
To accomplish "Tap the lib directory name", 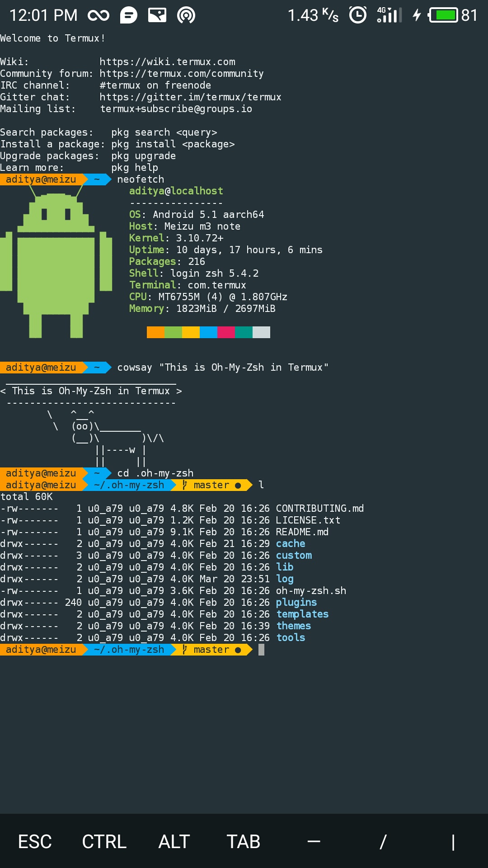I will click(285, 567).
